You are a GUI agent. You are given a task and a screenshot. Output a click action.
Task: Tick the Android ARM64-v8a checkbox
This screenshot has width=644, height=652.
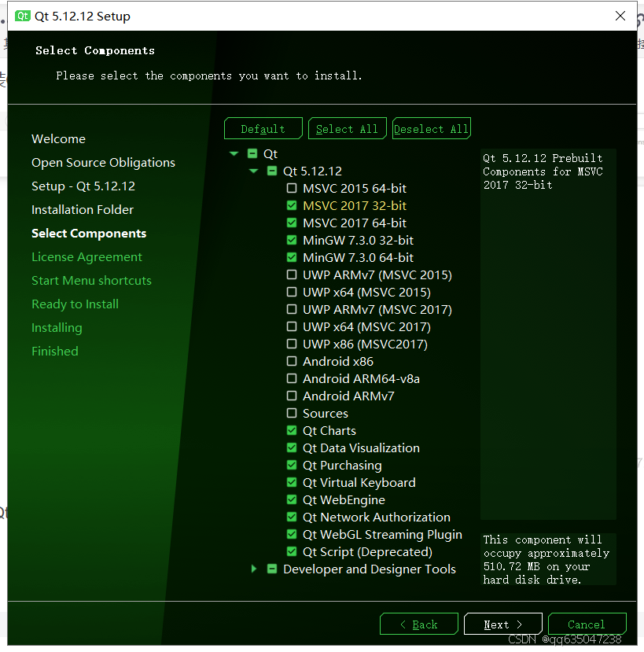(292, 378)
